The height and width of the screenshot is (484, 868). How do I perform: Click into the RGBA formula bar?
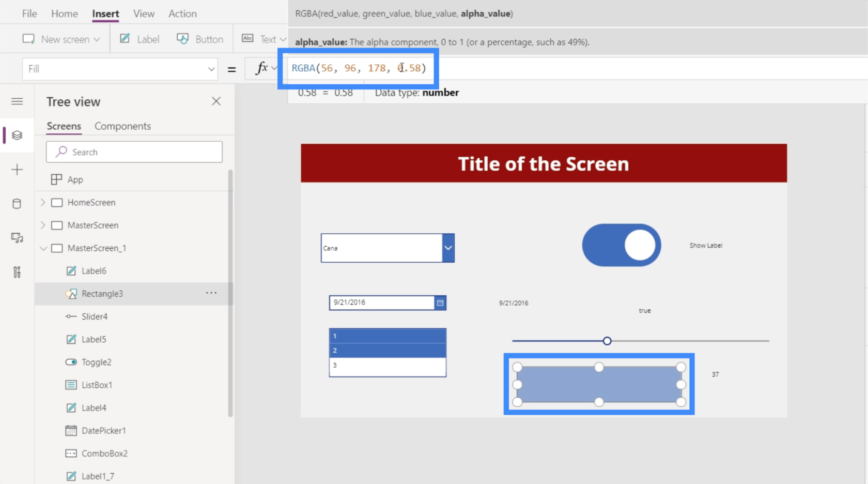click(578, 68)
